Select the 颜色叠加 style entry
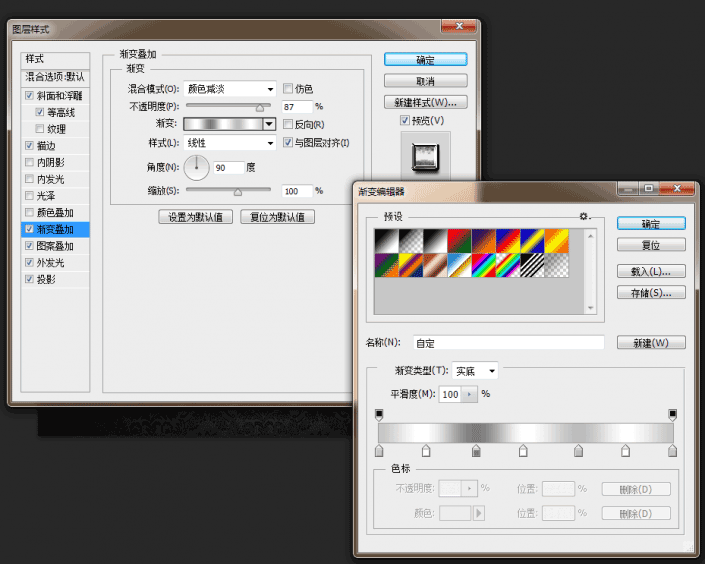The image size is (705, 564). click(55, 212)
